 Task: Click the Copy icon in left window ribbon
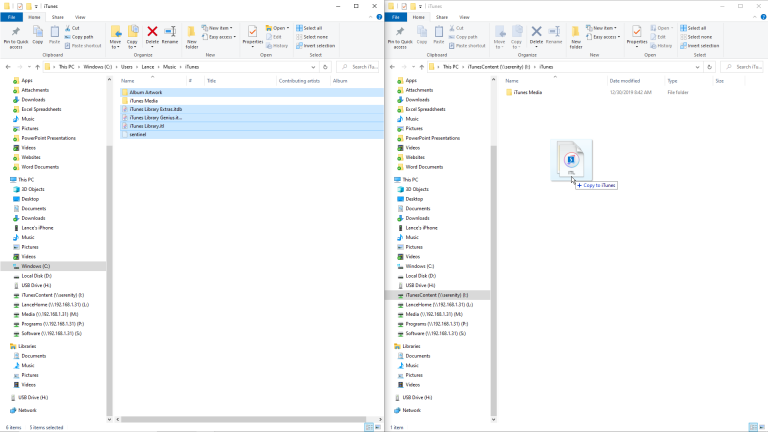pyautogui.click(x=38, y=35)
